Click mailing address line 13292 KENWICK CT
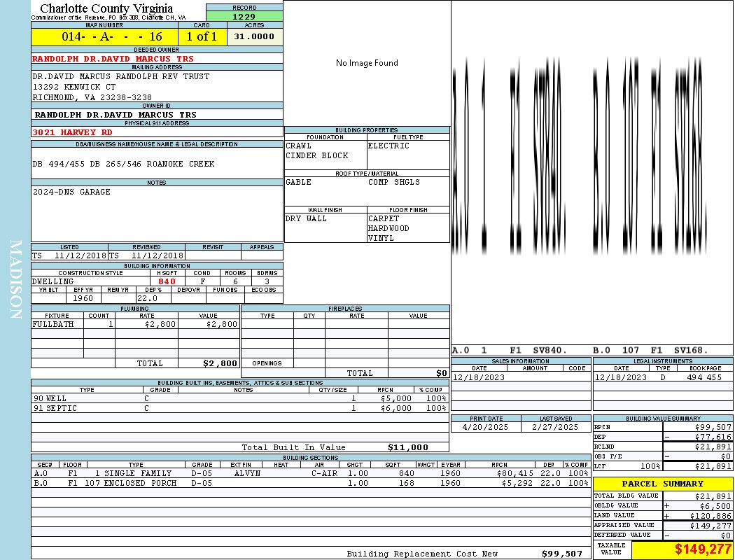 pyautogui.click(x=73, y=87)
